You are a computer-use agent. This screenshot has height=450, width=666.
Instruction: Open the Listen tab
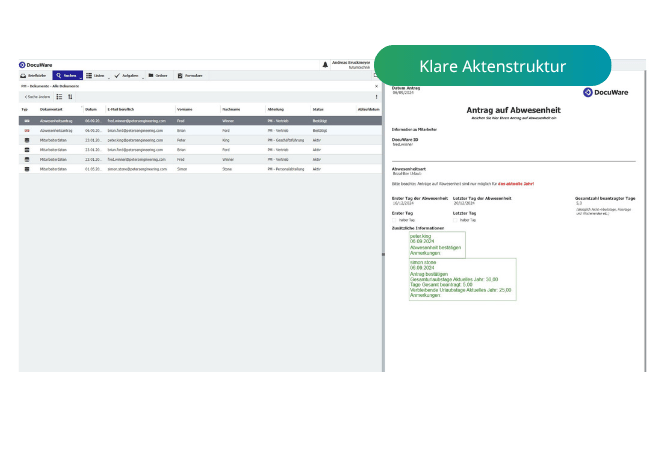[95, 76]
